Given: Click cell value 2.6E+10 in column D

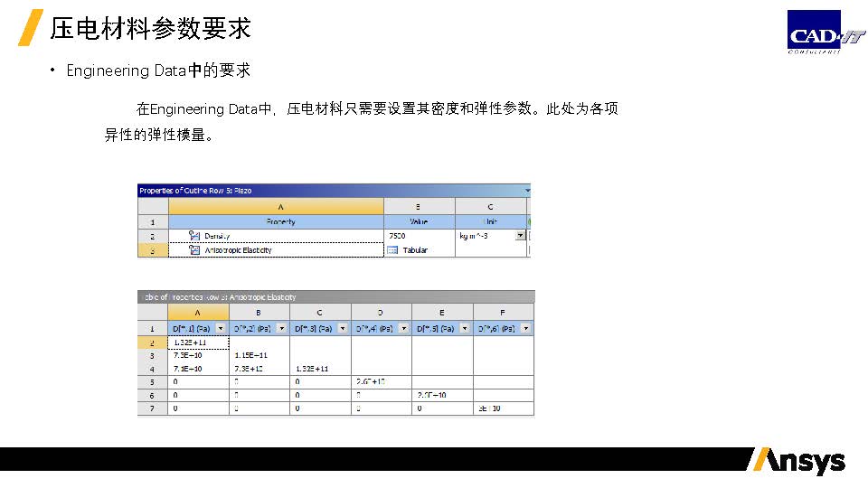Looking at the screenshot, I should click(371, 381).
